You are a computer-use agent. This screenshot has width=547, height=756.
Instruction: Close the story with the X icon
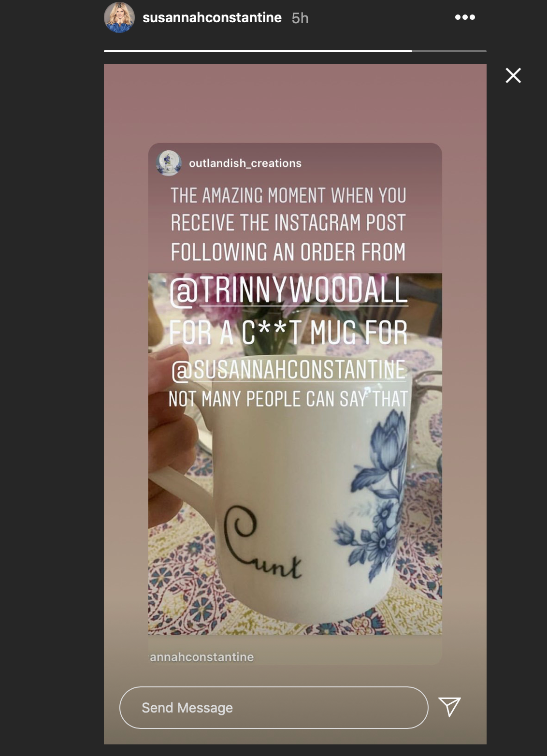tap(513, 75)
